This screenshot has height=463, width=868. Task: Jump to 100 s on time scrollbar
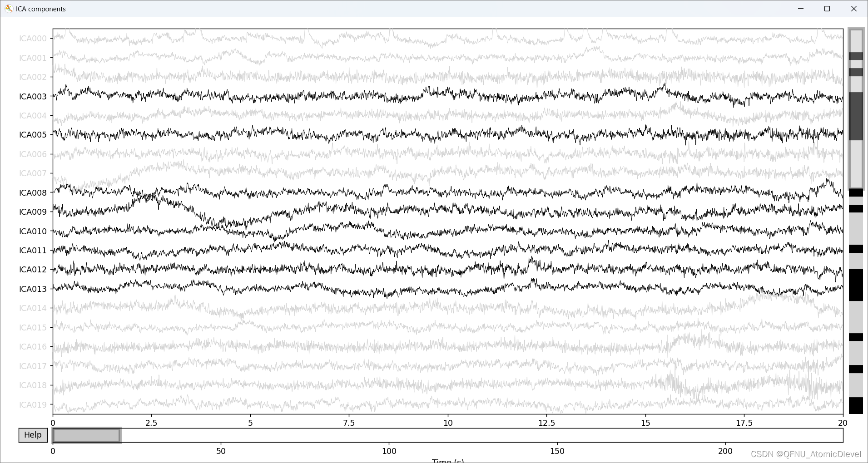click(389, 435)
